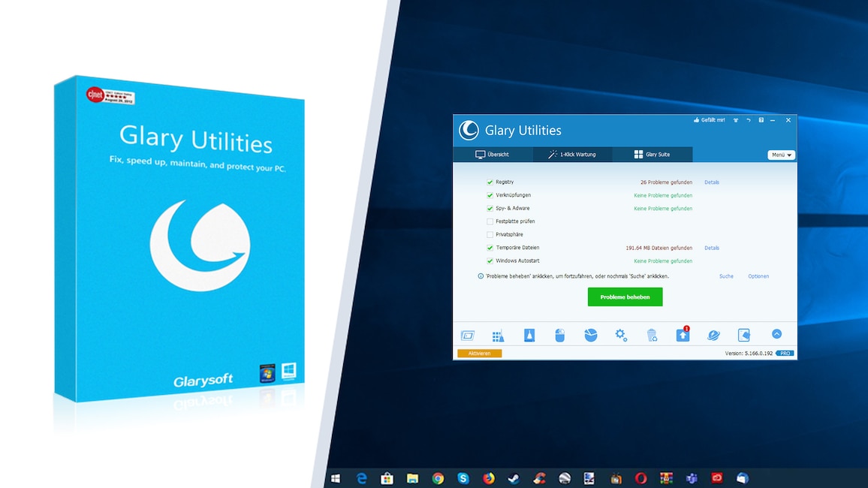Click '26 Probleme gefunden' text

coord(667,182)
